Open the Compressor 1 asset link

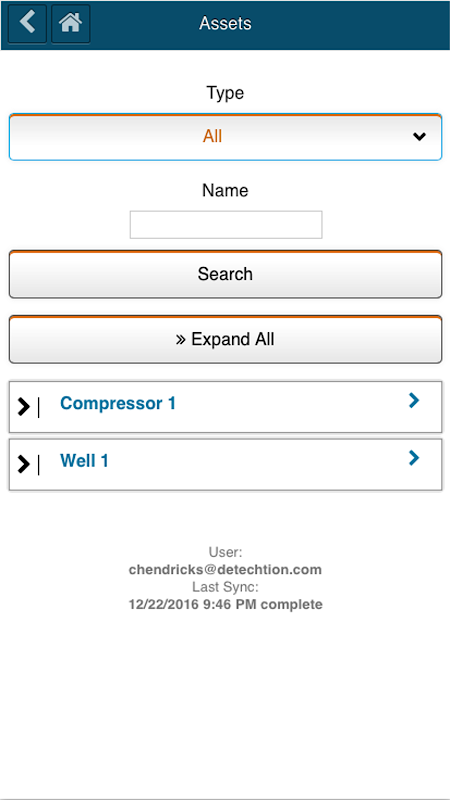pos(118,404)
